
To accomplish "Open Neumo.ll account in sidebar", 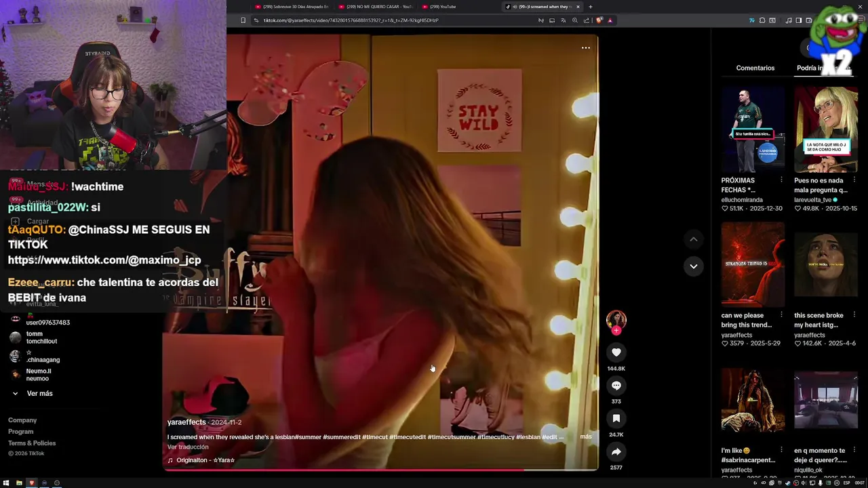I will [x=30, y=374].
